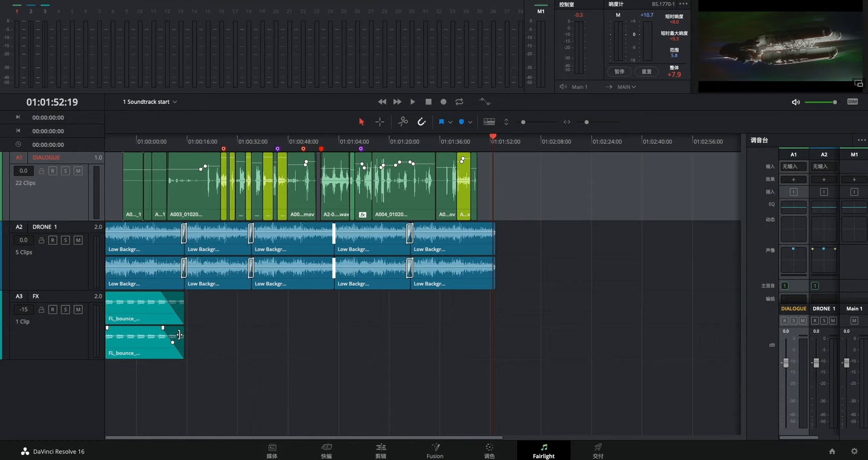Toggle loop playback icon
This screenshot has width=868, height=460.
pos(459,102)
